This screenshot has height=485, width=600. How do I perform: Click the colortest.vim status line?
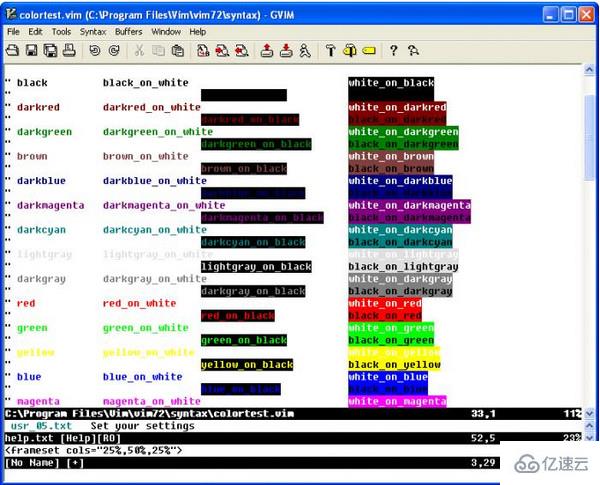click(x=293, y=413)
